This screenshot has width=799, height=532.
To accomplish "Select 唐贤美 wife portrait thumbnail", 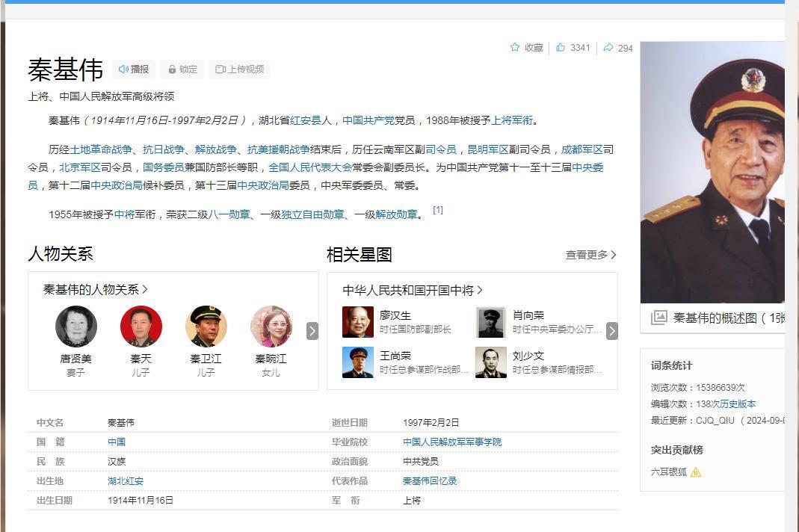I will click(x=76, y=327).
